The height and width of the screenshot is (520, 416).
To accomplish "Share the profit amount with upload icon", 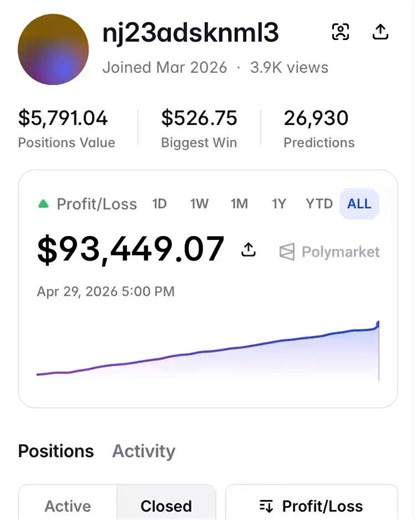I will click(248, 250).
